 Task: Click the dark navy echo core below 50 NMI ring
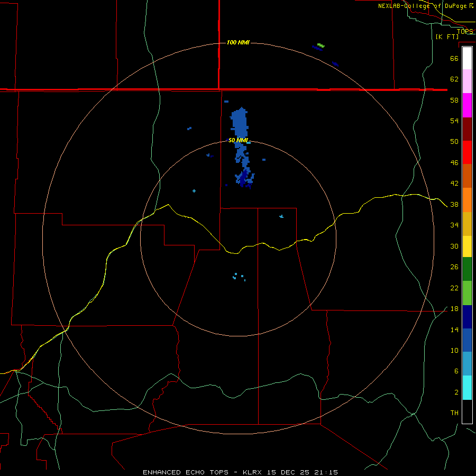(x=244, y=179)
